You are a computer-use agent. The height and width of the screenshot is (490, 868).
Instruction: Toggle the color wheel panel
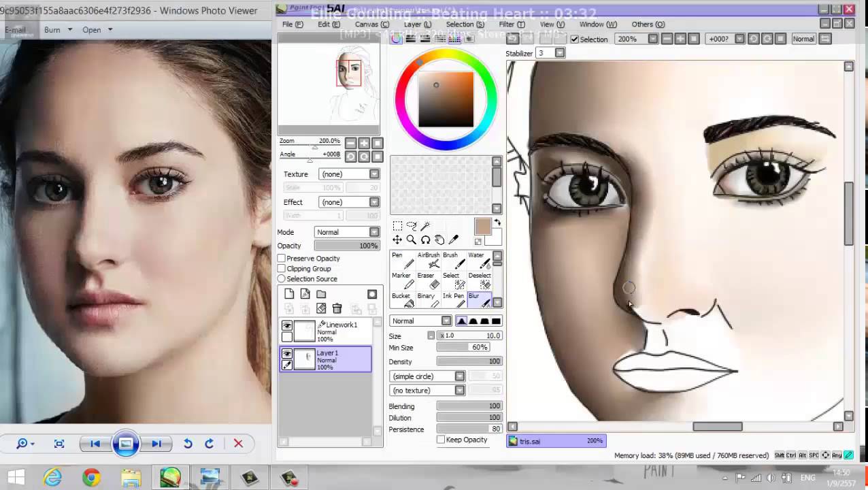[x=397, y=39]
